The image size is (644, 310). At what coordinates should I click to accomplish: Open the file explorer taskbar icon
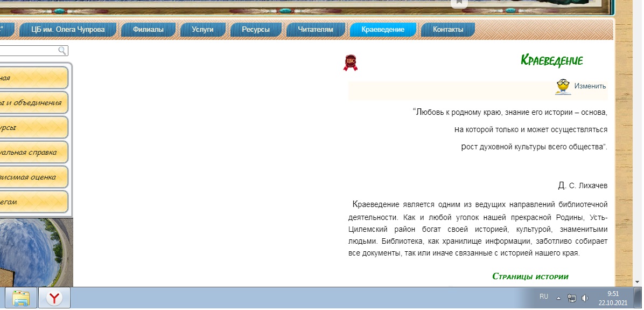click(x=21, y=298)
